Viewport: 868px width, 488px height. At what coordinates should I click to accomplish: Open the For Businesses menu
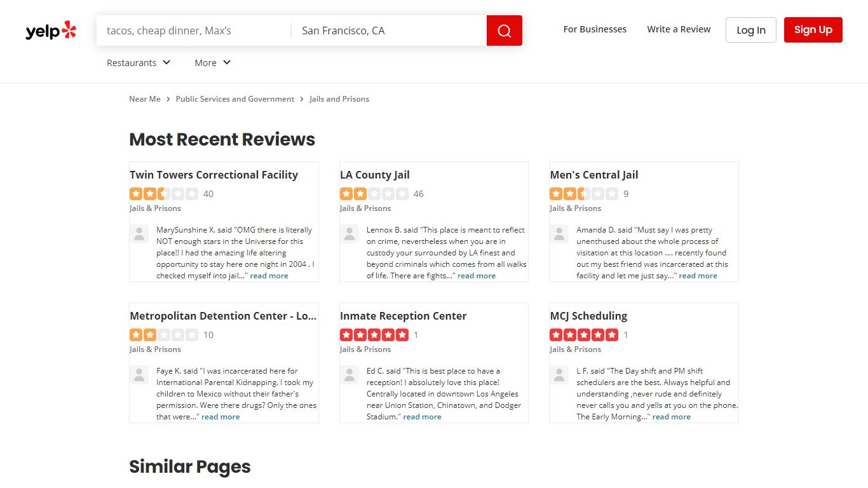point(595,29)
